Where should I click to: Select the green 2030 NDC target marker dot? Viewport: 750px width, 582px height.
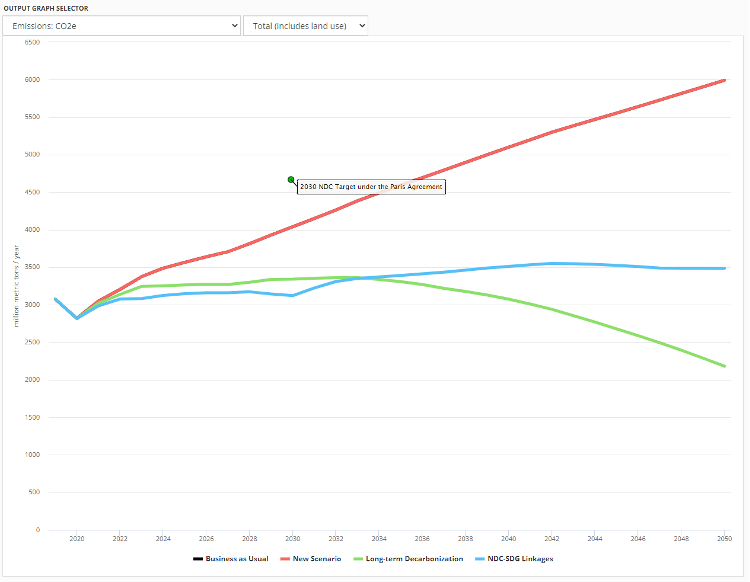[x=291, y=180]
